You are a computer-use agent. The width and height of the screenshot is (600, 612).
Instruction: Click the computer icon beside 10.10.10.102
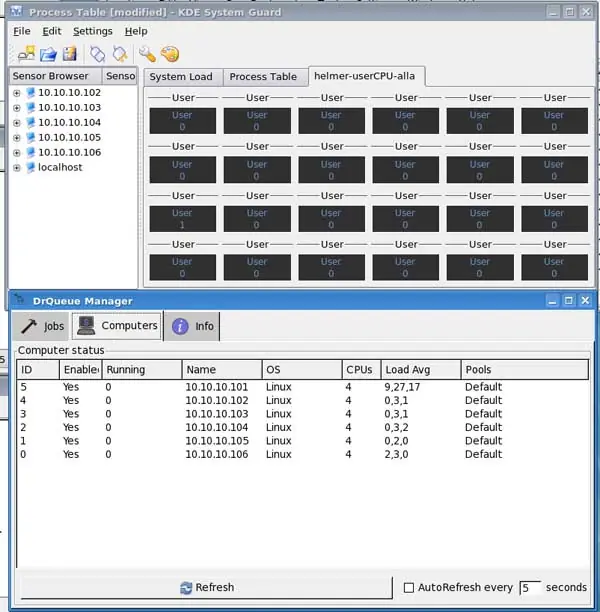click(x=30, y=93)
